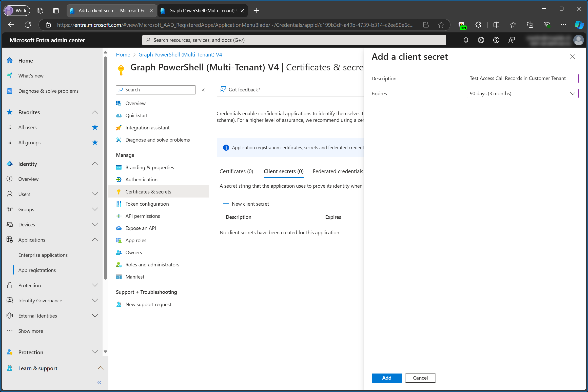Screen dimensions: 588x392
Task: Open portal settings gear icon
Action: pos(481,40)
